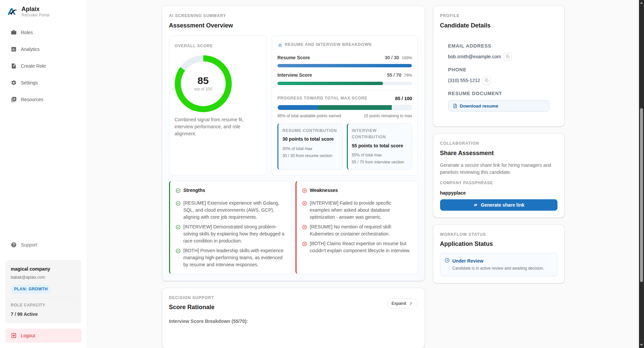
Task: Navigate to Settings
Action: click(x=43, y=83)
